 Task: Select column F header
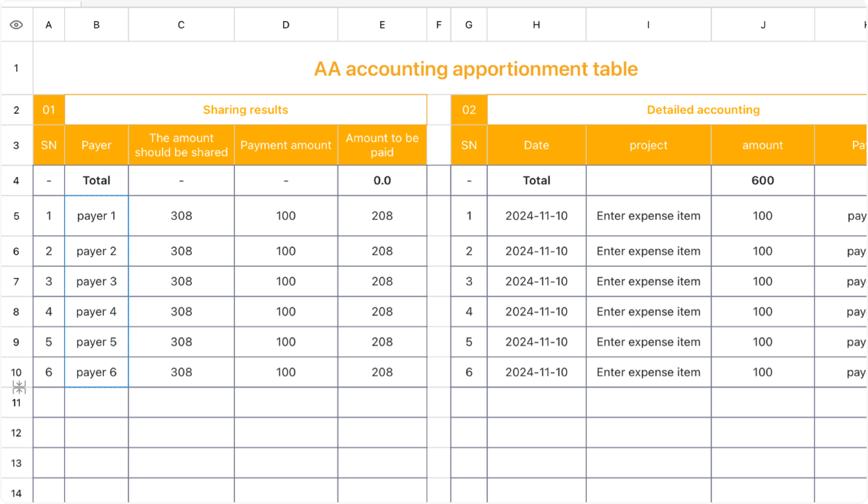coord(439,25)
